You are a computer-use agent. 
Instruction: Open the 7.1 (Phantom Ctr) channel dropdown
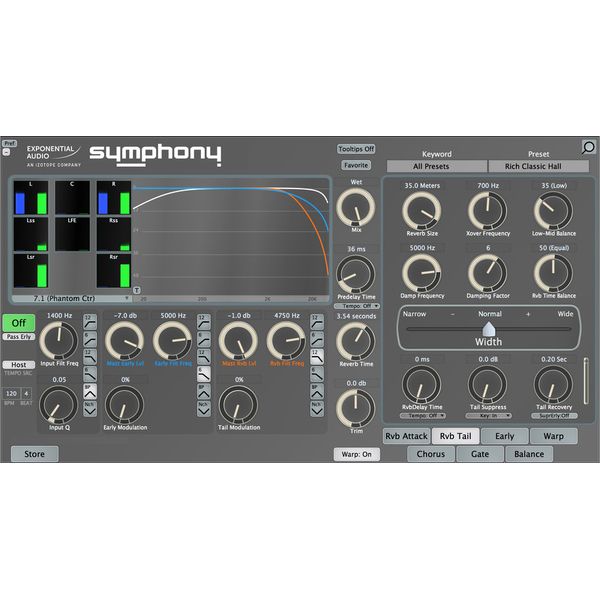[71, 298]
